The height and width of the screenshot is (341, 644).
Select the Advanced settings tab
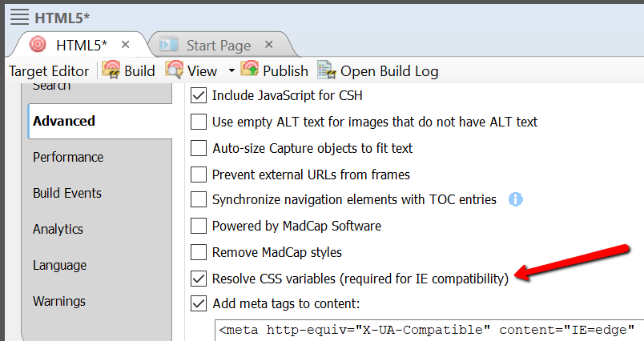tap(100, 121)
